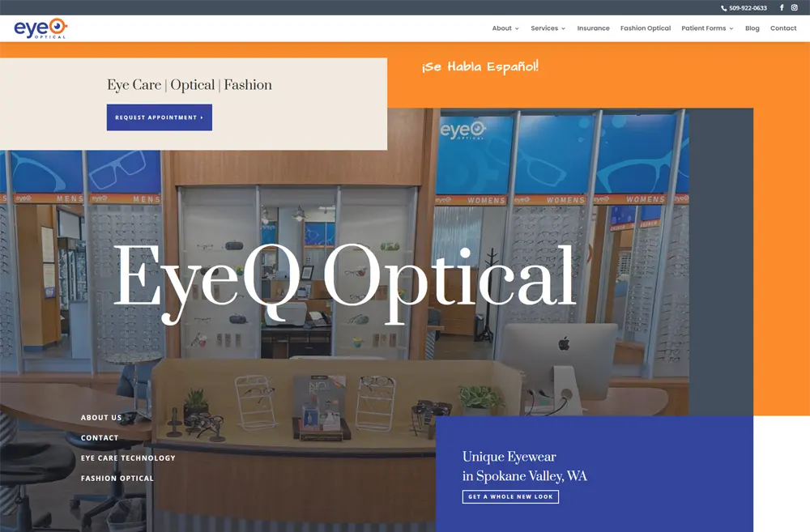This screenshot has height=532, width=810.
Task: Open the Instagram profile icon
Action: tap(795, 8)
